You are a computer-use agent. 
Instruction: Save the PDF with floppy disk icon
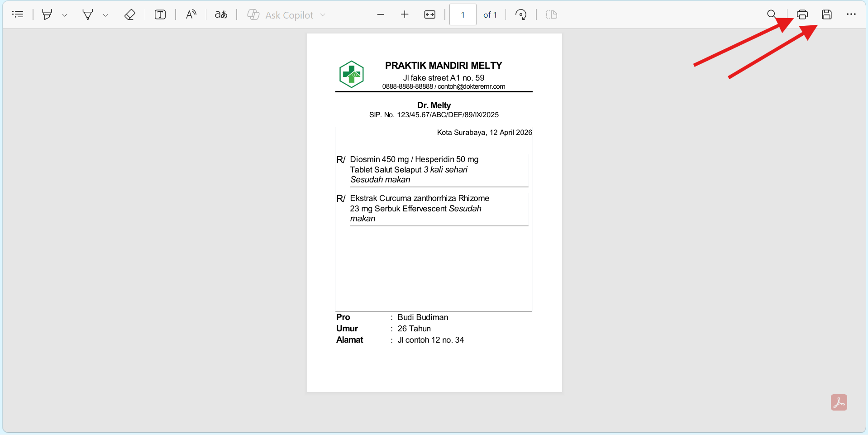coord(827,14)
